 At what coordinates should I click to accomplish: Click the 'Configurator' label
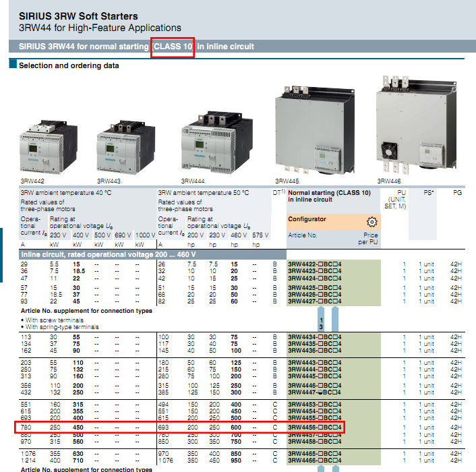pos(307,219)
